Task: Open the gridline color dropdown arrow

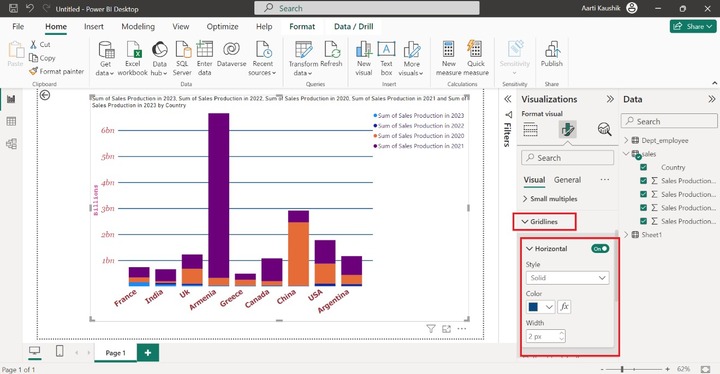Action: [x=549, y=306]
